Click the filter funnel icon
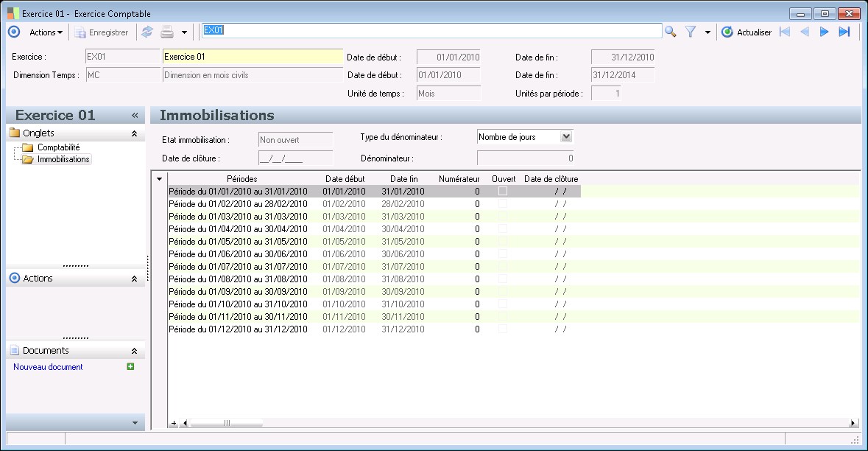The image size is (868, 451). tap(691, 32)
